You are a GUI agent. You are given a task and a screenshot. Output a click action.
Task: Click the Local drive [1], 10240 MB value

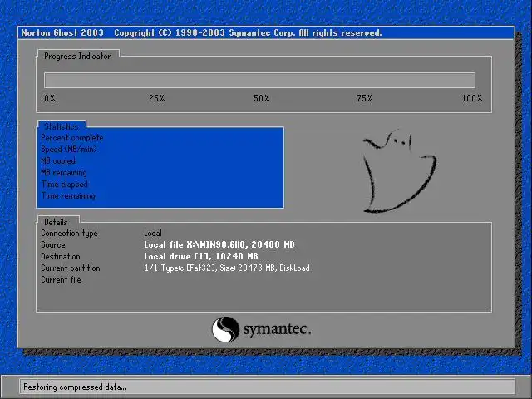[x=201, y=256]
